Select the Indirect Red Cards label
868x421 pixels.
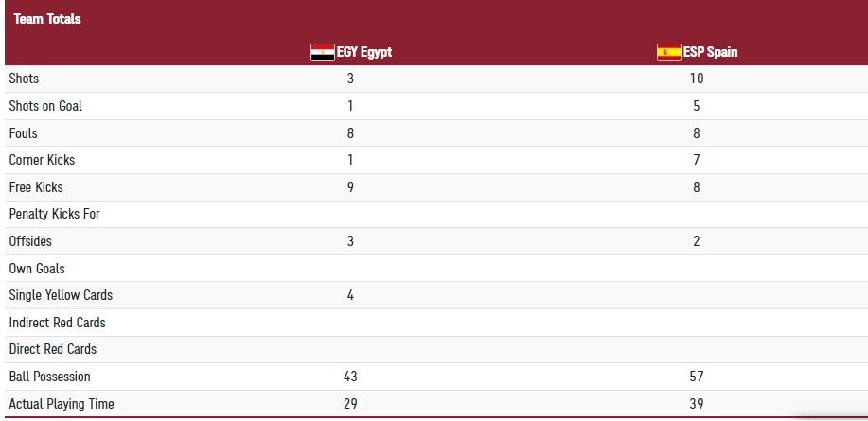57,323
